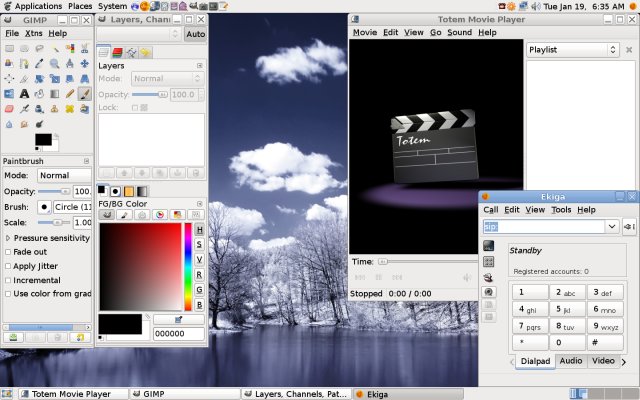Viewport: 640px width, 400px height.
Task: Choose the Eraser tool
Action: pyautogui.click(x=9, y=108)
